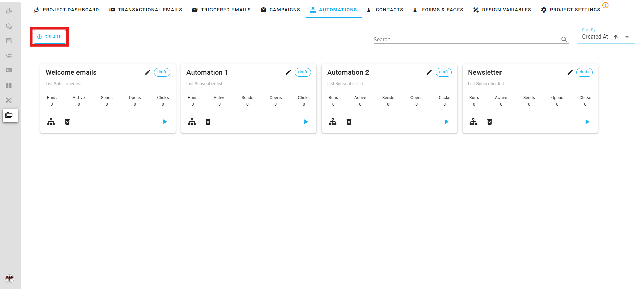The image size is (644, 289).
Task: Open user avatar at sidebar bottom
Action: click(9, 279)
